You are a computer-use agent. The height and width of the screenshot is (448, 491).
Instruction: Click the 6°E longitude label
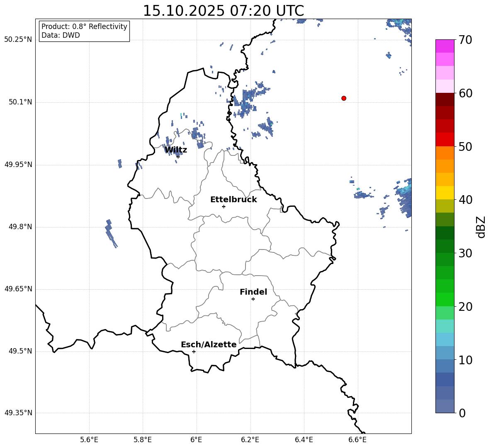(x=196, y=440)
